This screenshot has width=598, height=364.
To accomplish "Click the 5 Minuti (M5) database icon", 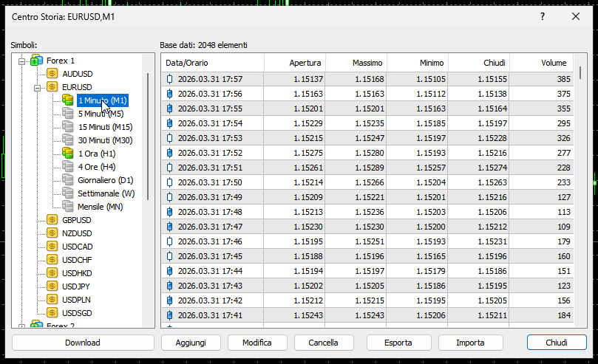I will pos(67,114).
